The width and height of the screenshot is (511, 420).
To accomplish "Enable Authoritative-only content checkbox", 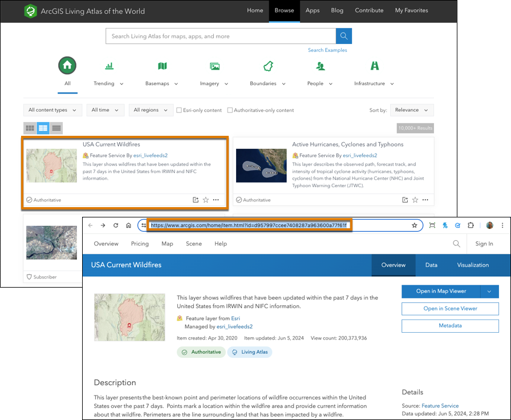I will [230, 110].
